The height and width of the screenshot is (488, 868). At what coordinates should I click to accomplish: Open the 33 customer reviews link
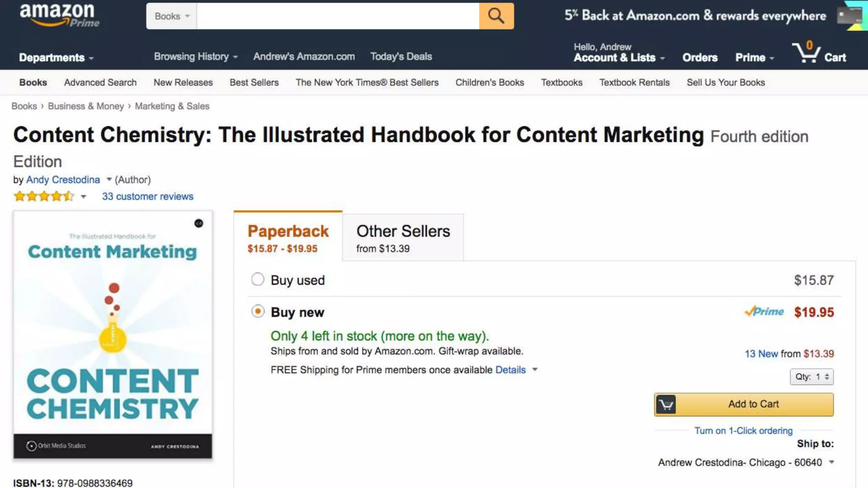click(147, 197)
